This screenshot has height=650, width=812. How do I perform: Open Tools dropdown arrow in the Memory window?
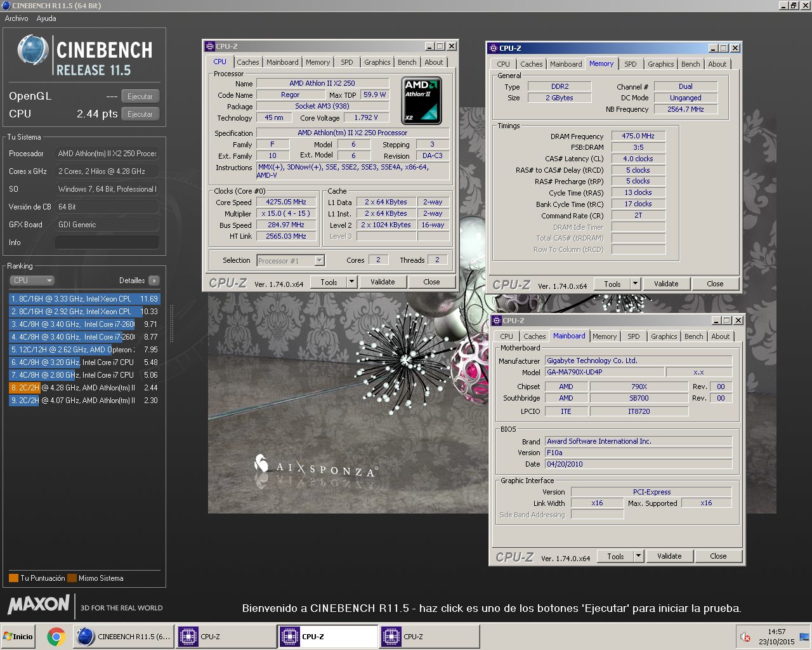[x=636, y=284]
